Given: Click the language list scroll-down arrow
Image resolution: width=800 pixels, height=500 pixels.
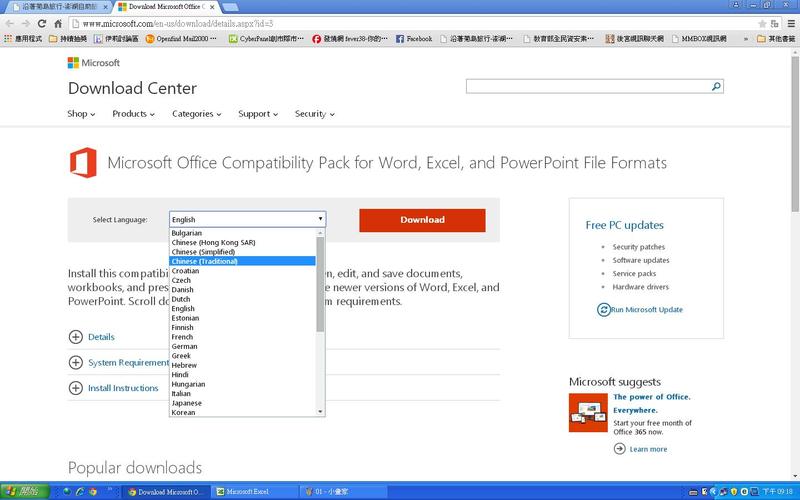Looking at the screenshot, I should coord(320,412).
